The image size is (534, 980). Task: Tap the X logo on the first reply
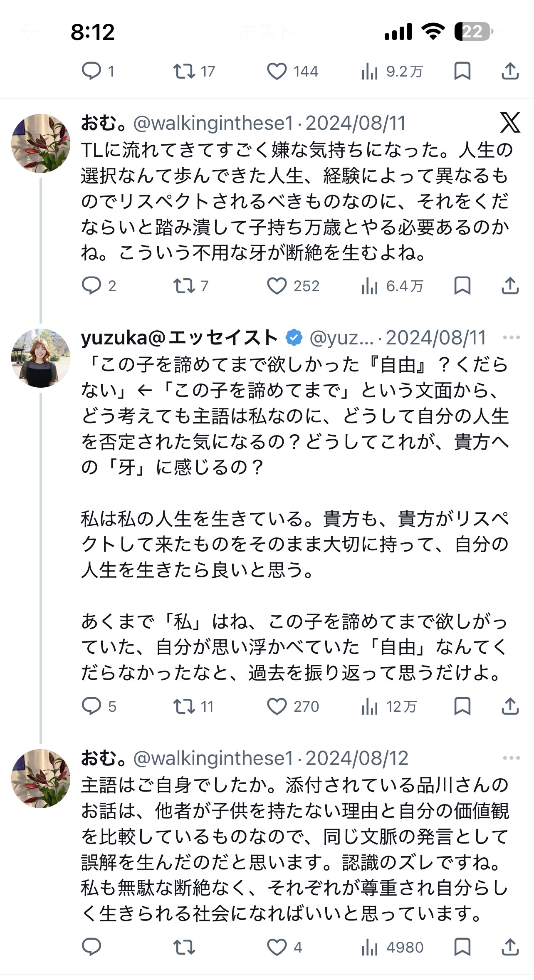point(510,123)
